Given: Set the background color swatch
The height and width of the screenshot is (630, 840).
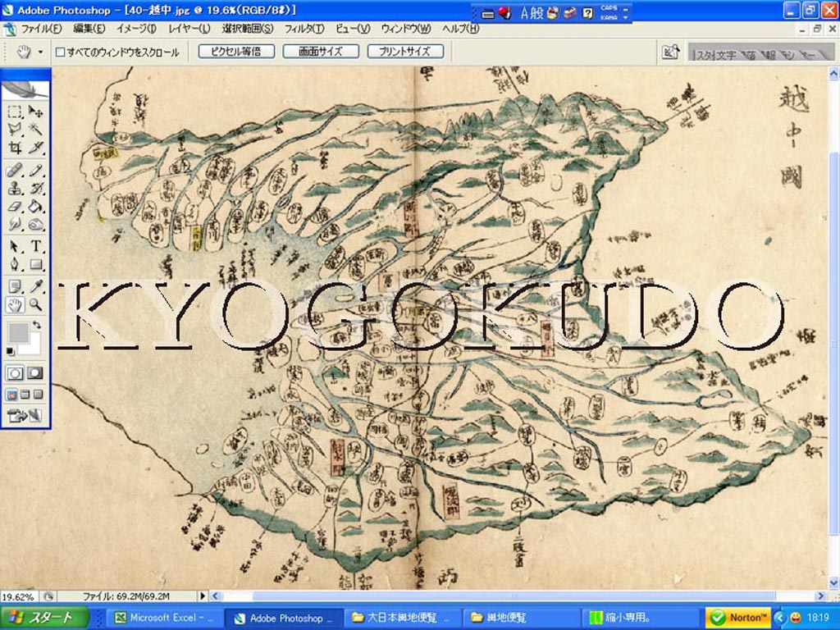Looking at the screenshot, I should pos(33,347).
